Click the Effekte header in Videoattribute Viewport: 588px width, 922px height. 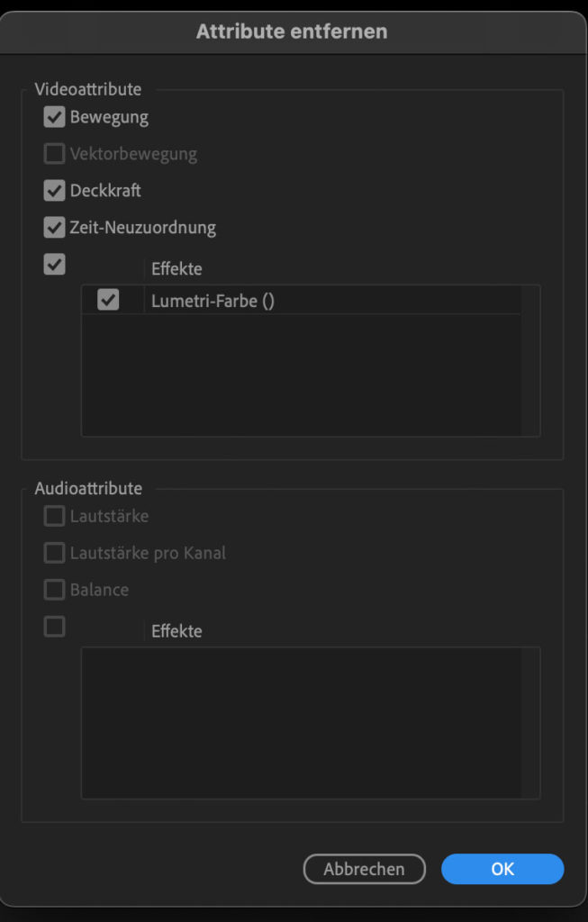(176, 269)
